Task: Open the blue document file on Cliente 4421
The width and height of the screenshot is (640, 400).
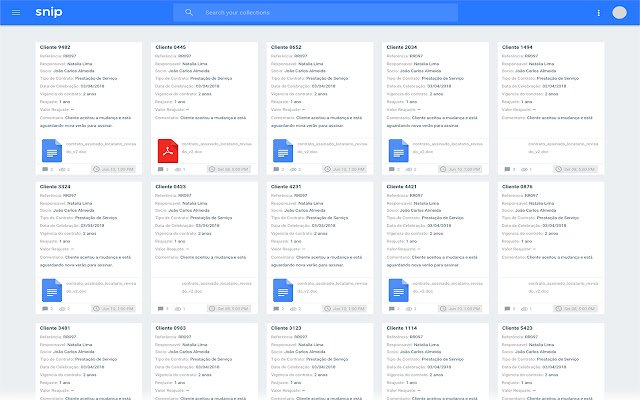Action: [x=399, y=290]
